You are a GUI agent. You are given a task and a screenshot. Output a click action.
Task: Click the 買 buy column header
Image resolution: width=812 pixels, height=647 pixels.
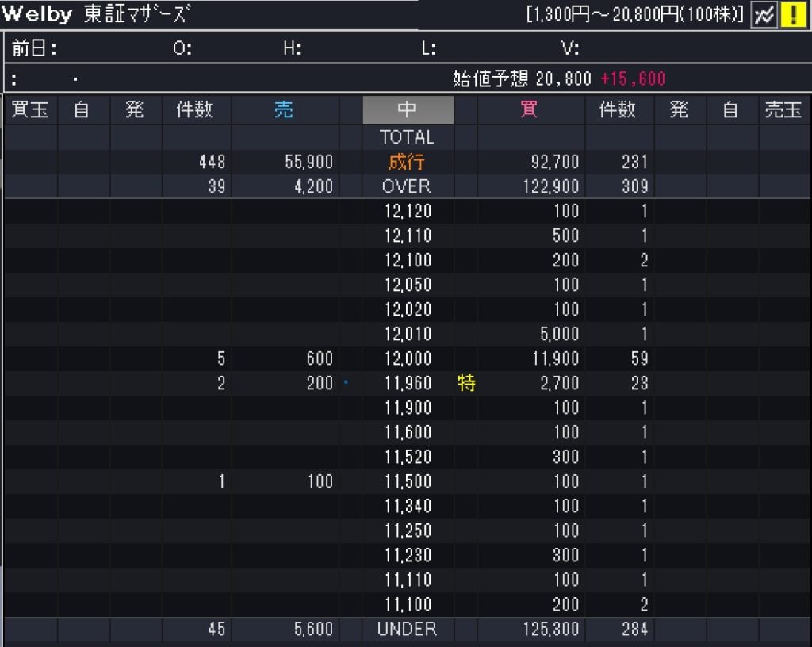pos(529,110)
